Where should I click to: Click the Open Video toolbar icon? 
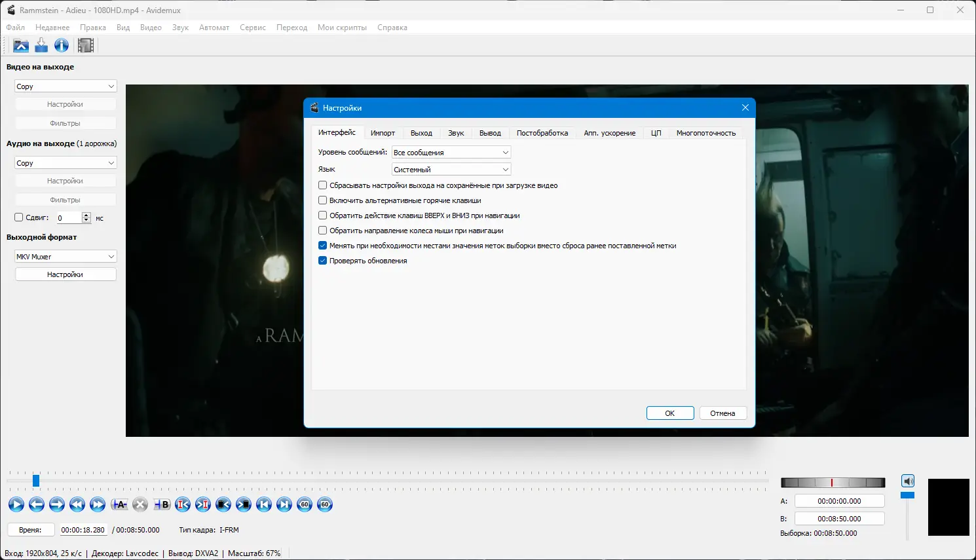(21, 45)
